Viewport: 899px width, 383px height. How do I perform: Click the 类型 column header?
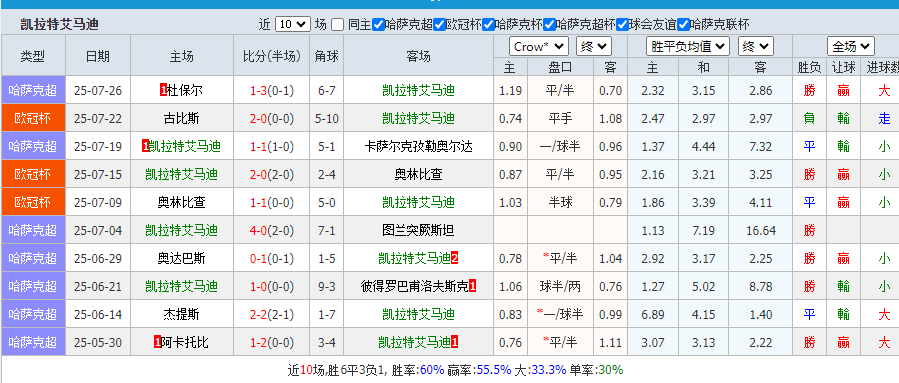coord(33,56)
